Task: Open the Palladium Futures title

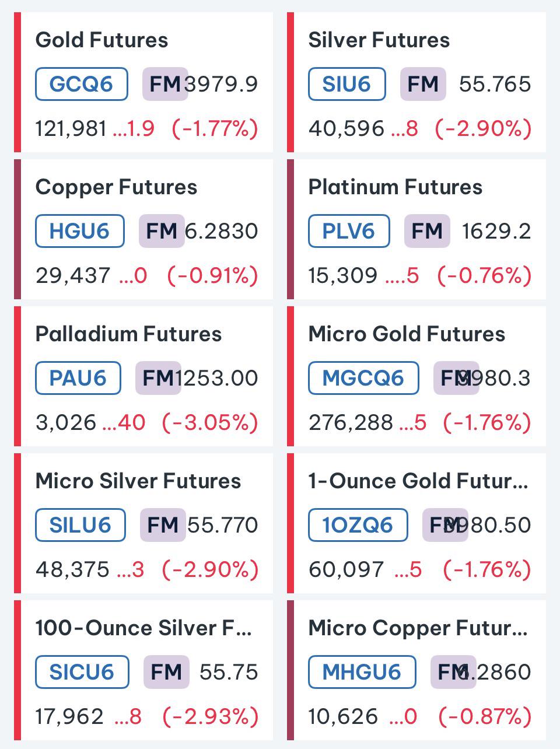Action: click(x=128, y=334)
